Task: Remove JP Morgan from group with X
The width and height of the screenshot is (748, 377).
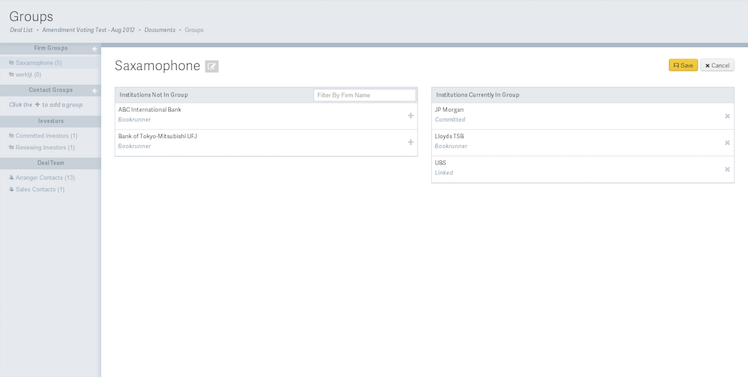Action: (x=727, y=116)
